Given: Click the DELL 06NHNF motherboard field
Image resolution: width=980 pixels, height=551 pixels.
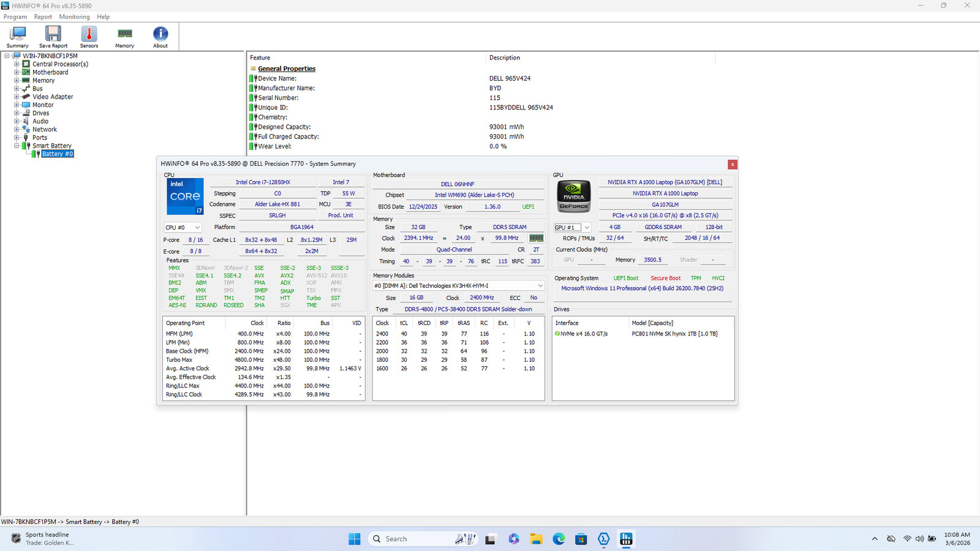Looking at the screenshot, I should pos(458,184).
